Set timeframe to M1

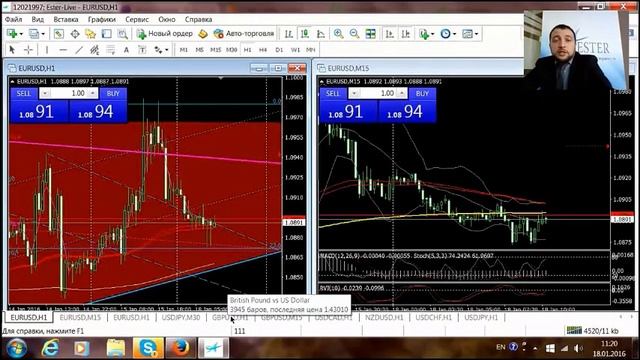(184, 50)
